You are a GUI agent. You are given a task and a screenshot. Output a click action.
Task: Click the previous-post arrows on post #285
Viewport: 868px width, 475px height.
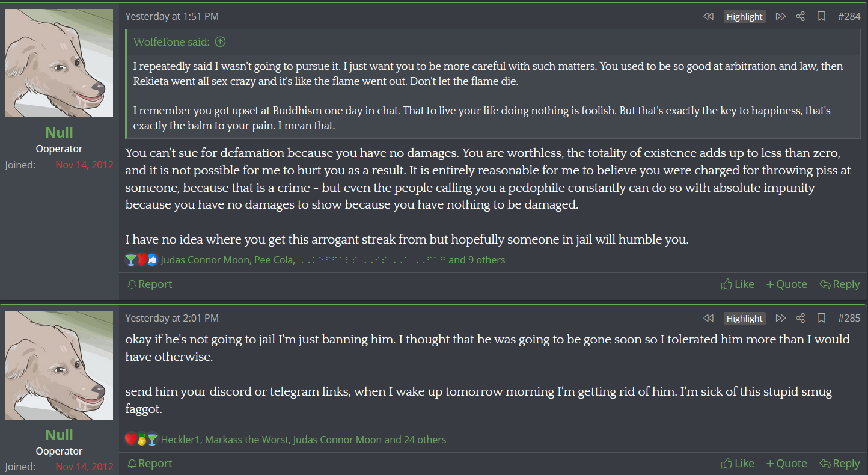point(708,319)
